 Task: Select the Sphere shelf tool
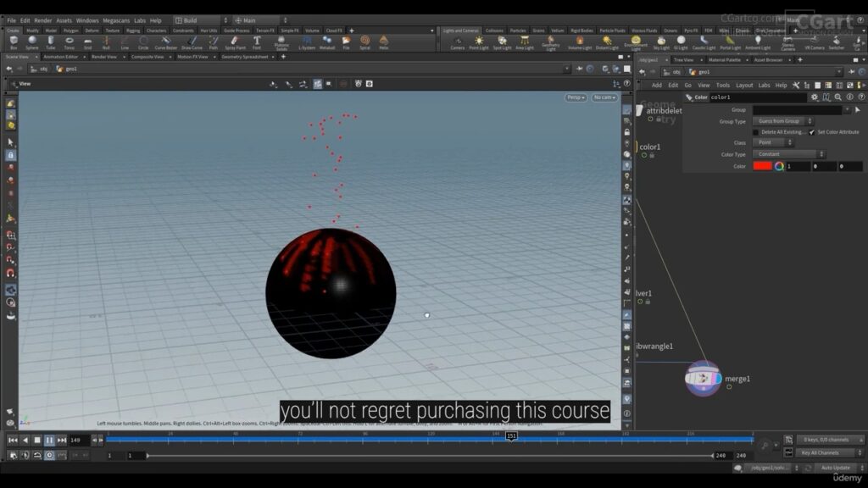click(x=32, y=42)
